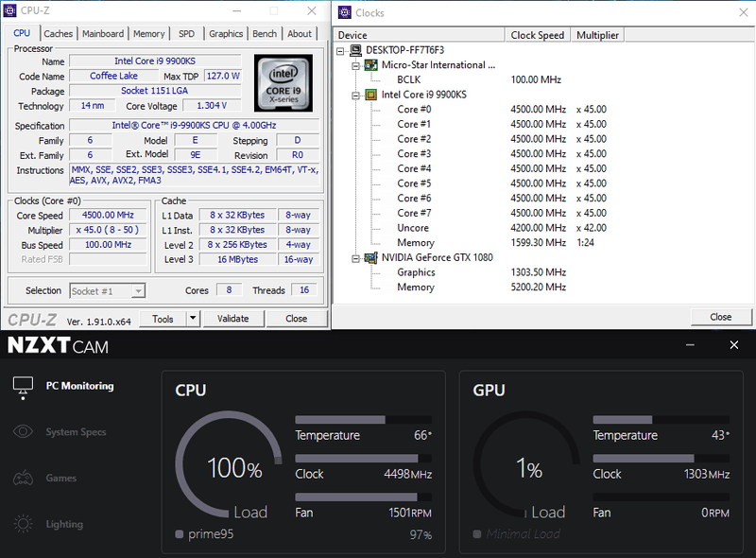Open the About tab

click(x=300, y=34)
